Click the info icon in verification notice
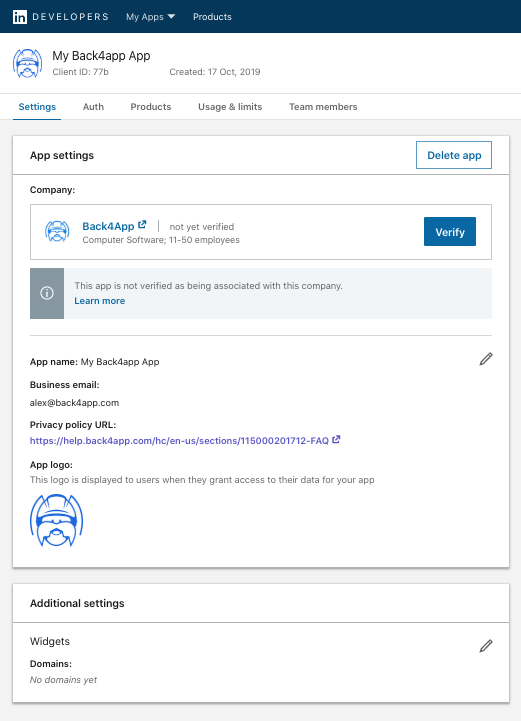The image size is (521, 721). [47, 293]
